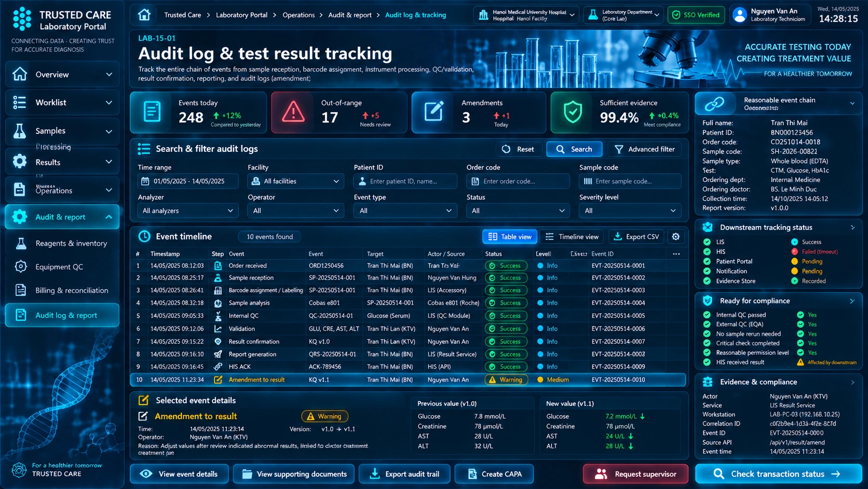
Task: Open the Advanced filter
Action: pyautogui.click(x=644, y=149)
